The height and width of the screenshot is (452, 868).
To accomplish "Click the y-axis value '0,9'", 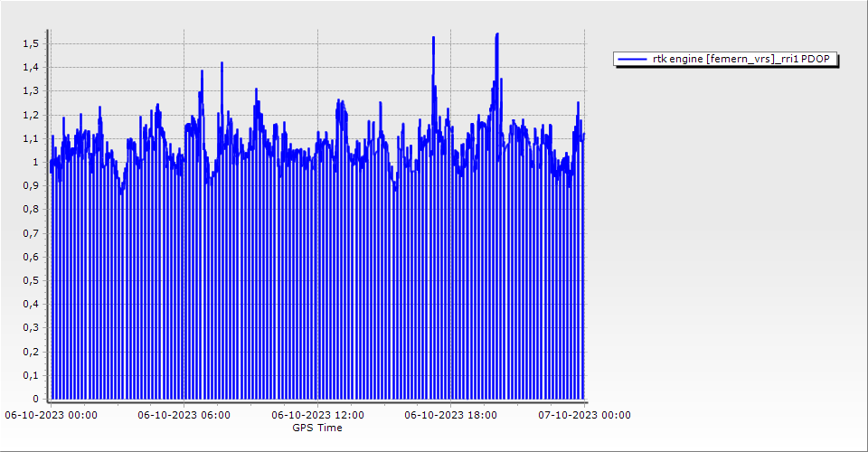I will [31, 186].
